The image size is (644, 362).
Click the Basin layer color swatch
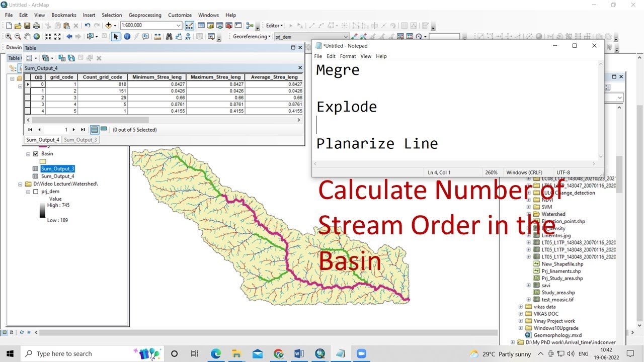click(43, 161)
